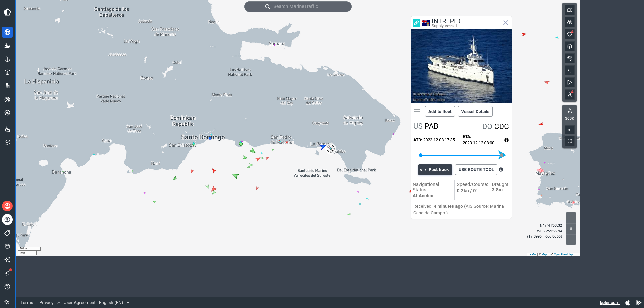Click the voyage progress bar
This screenshot has width=644, height=308.
pos(462,155)
